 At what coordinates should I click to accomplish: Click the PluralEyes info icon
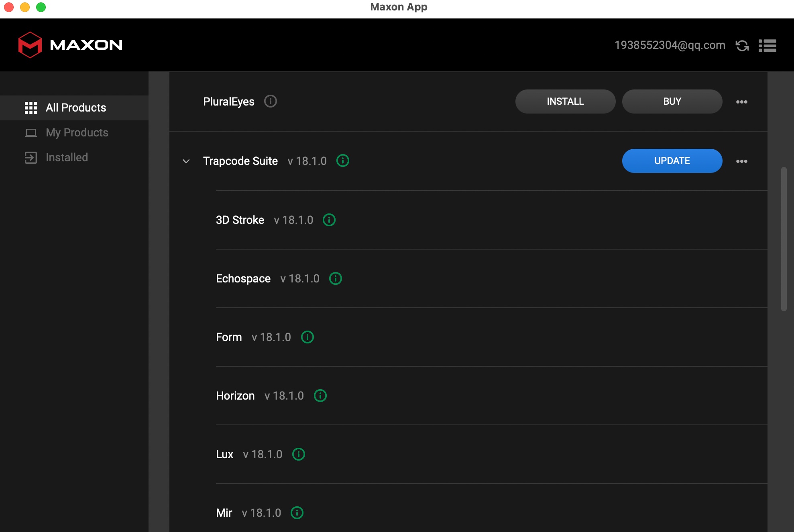[x=271, y=101]
